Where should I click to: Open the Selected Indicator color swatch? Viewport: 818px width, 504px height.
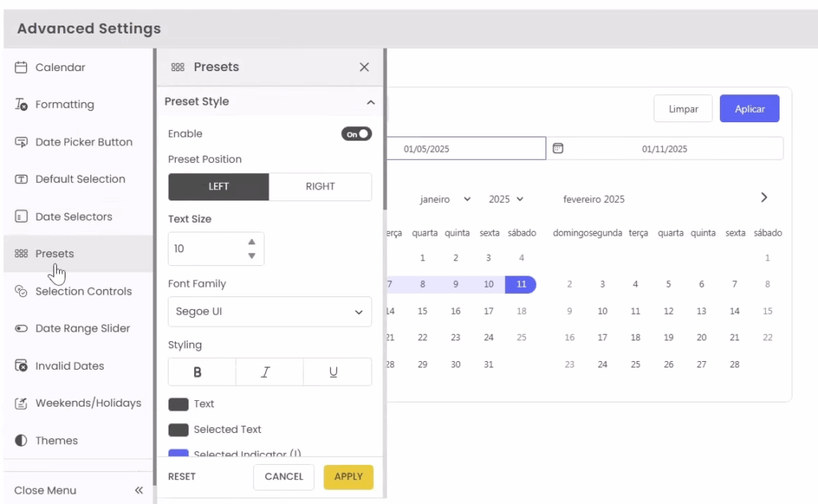coord(178,453)
